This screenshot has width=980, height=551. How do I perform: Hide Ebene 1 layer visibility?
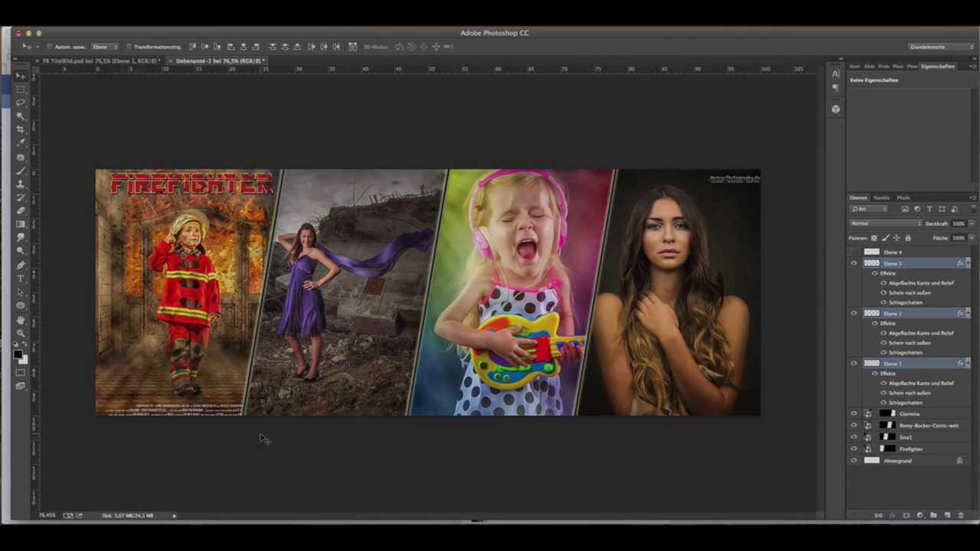[x=854, y=364]
